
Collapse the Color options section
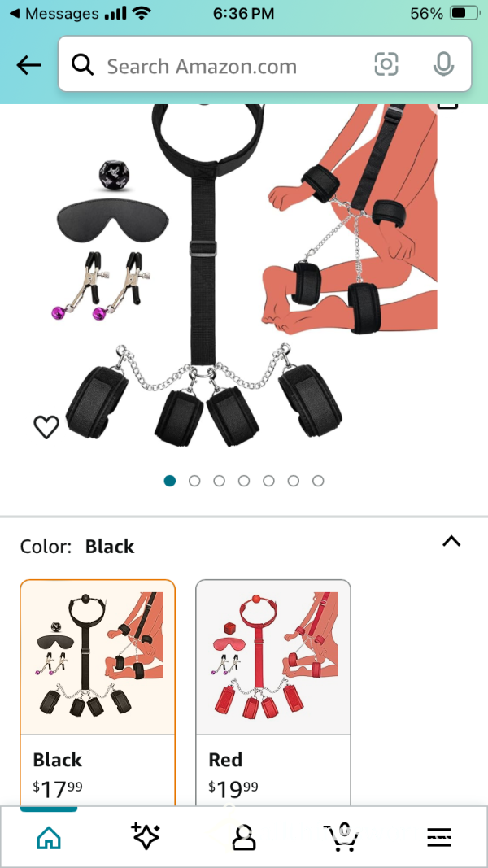click(x=451, y=542)
